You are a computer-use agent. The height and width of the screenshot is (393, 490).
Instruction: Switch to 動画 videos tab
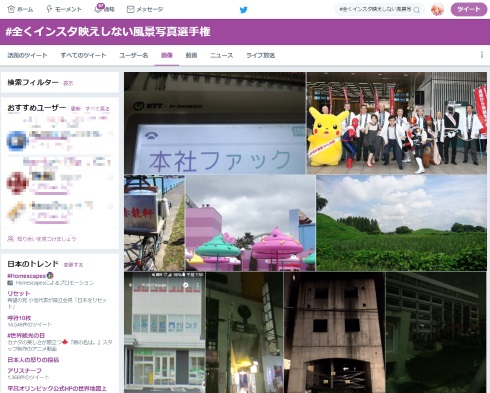191,55
